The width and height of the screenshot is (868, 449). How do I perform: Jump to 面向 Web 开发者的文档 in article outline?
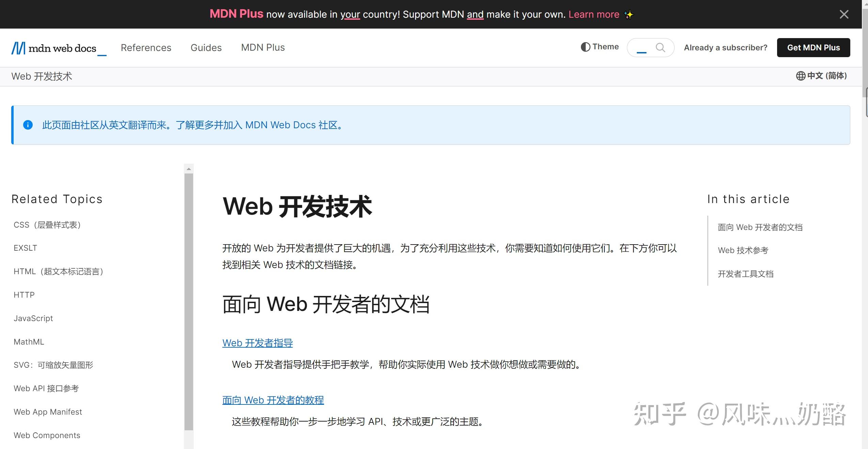(x=760, y=227)
